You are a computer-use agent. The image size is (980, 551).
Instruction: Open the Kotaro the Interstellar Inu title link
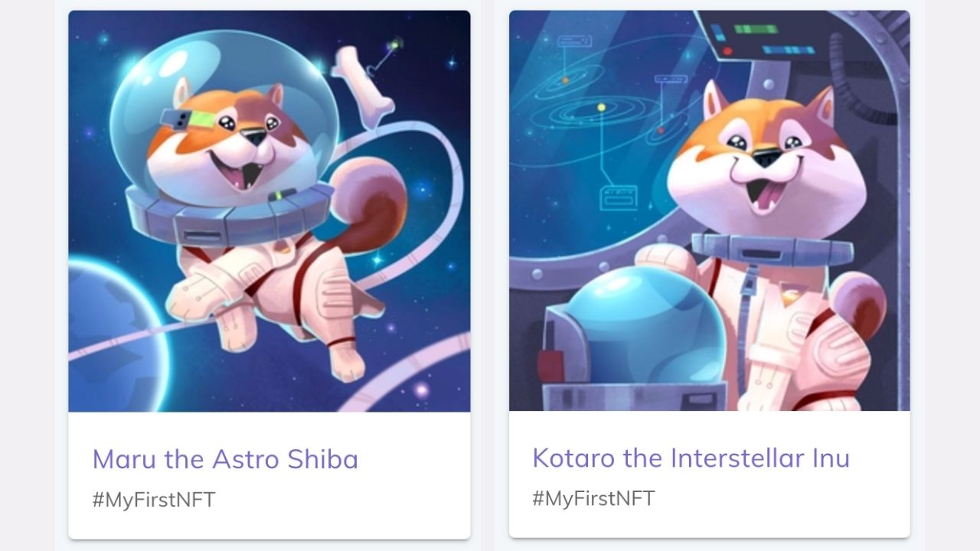tap(691, 458)
